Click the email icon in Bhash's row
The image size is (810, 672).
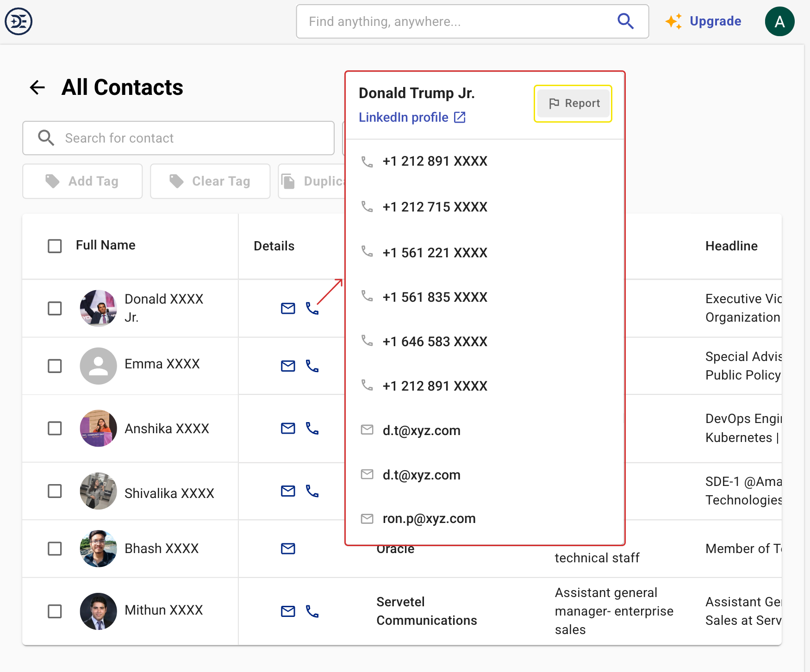pos(288,548)
